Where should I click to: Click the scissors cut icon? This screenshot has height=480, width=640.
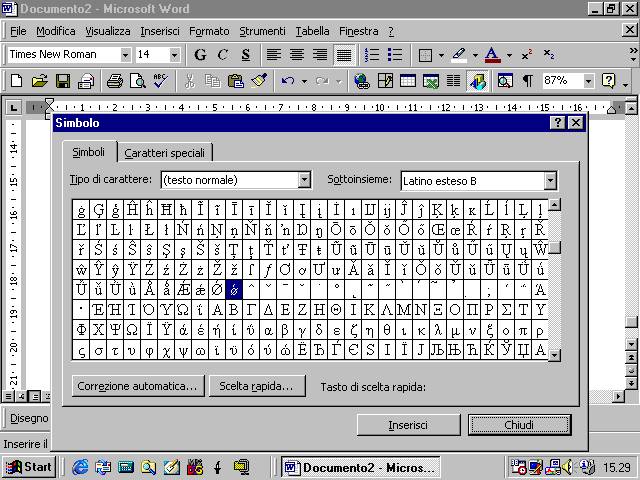point(189,81)
